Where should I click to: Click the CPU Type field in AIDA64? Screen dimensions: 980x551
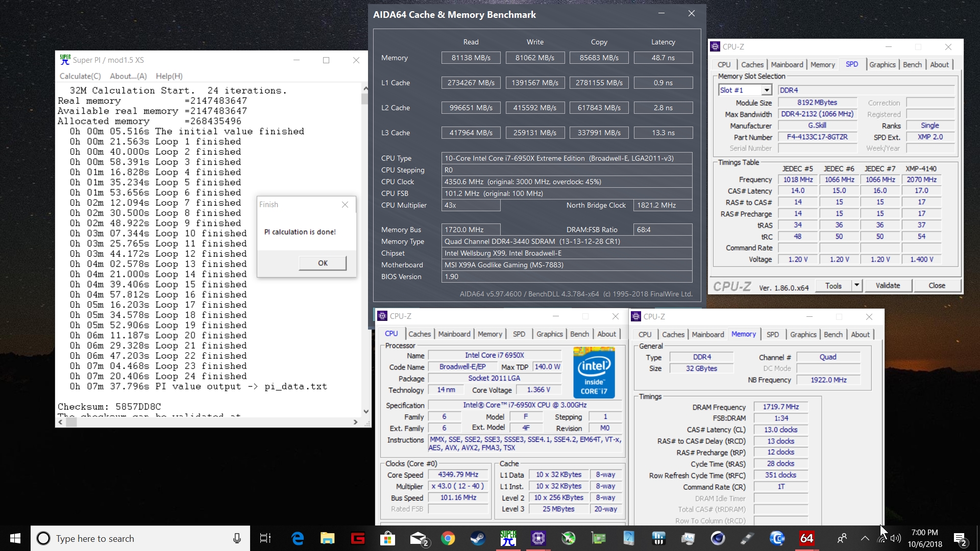567,158
